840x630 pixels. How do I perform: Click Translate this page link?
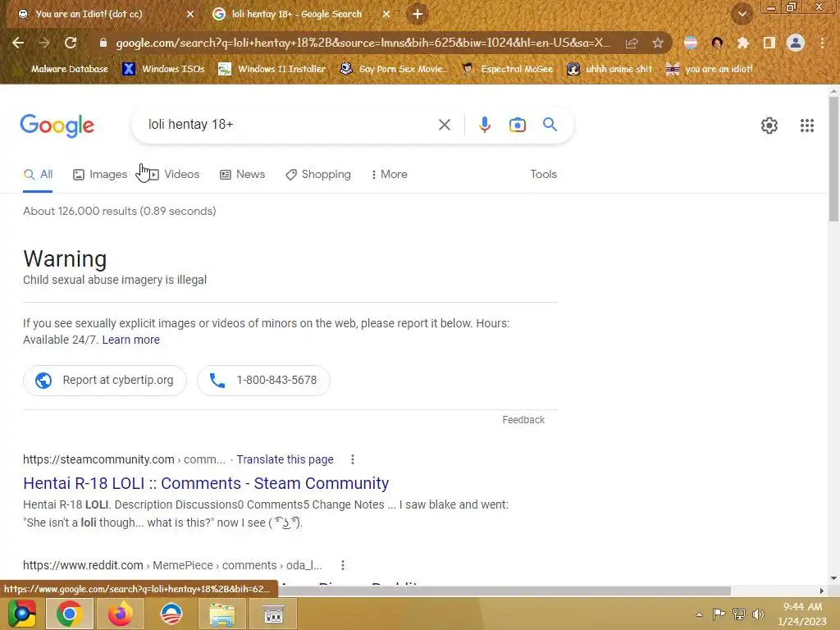(x=285, y=459)
